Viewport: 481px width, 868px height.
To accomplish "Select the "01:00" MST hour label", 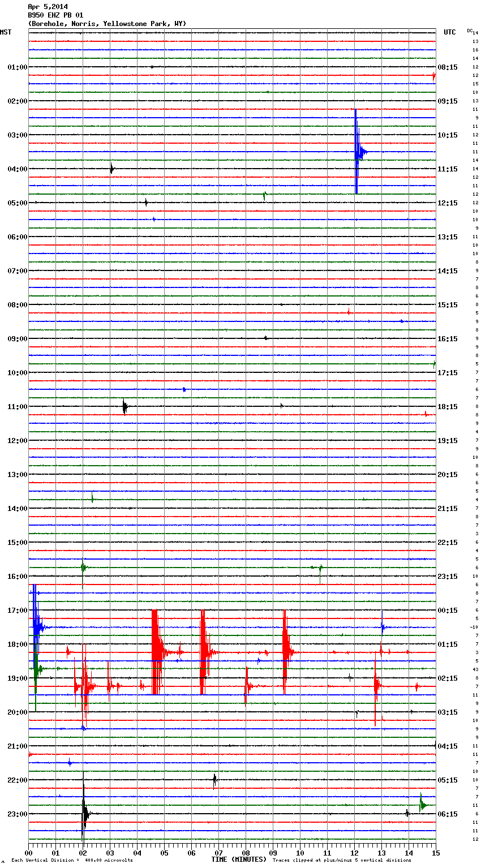I will tap(18, 67).
